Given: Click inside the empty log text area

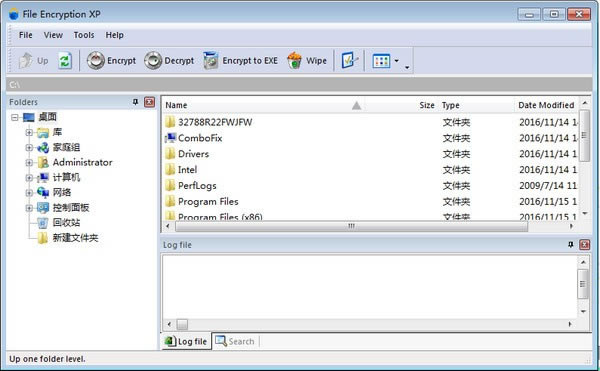Looking at the screenshot, I should click(x=370, y=286).
